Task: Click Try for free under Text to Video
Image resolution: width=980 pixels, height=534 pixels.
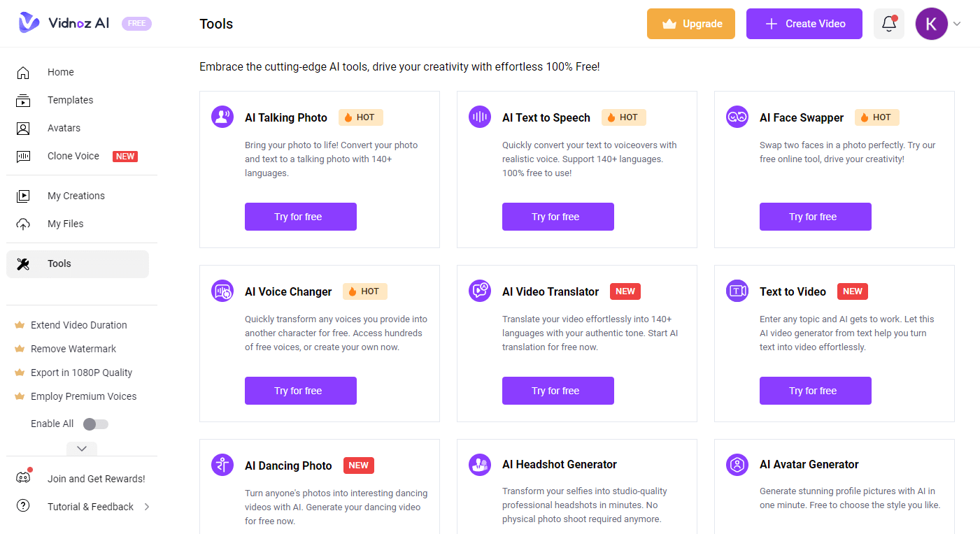Action: pyautogui.click(x=816, y=391)
